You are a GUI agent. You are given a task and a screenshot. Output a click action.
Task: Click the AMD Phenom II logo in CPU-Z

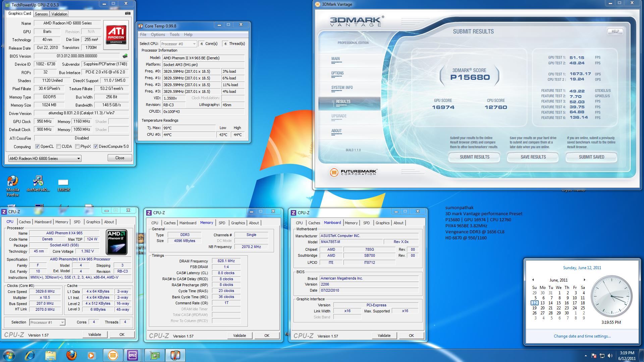point(117,242)
